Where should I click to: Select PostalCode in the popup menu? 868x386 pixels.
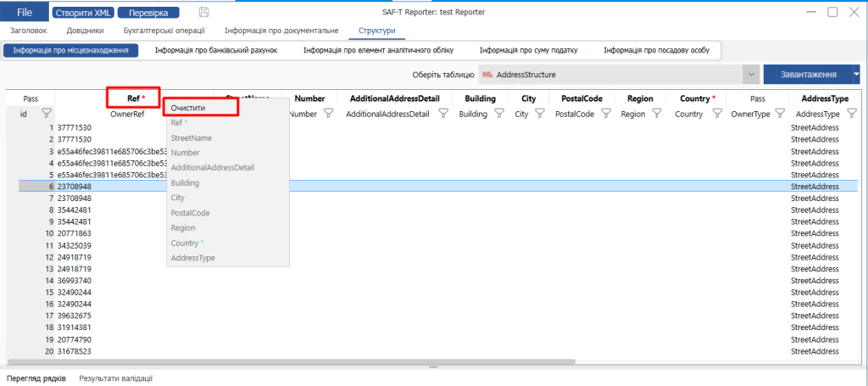click(x=190, y=213)
